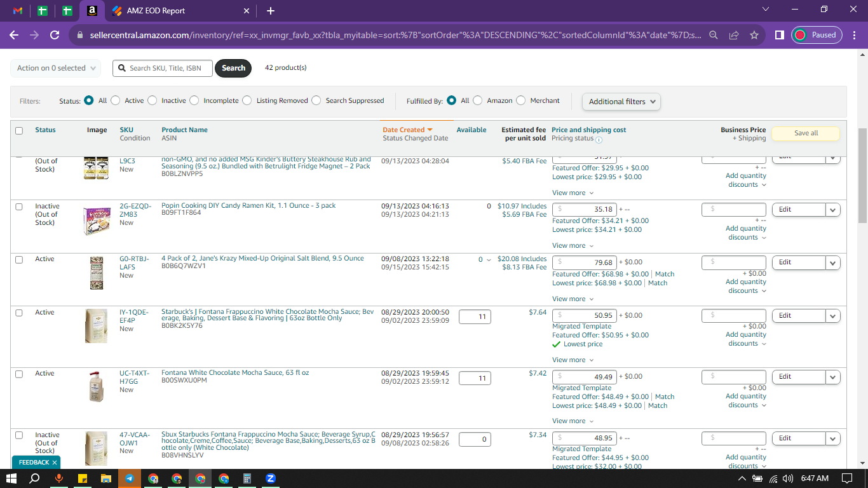Share this page from the address bar
The height and width of the screenshot is (488, 868).
pyautogui.click(x=734, y=35)
